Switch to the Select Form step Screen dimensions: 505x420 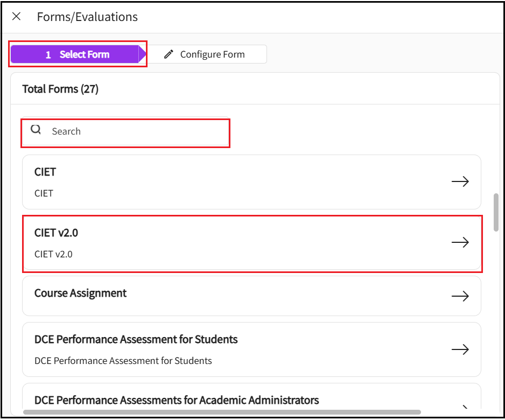click(x=77, y=54)
